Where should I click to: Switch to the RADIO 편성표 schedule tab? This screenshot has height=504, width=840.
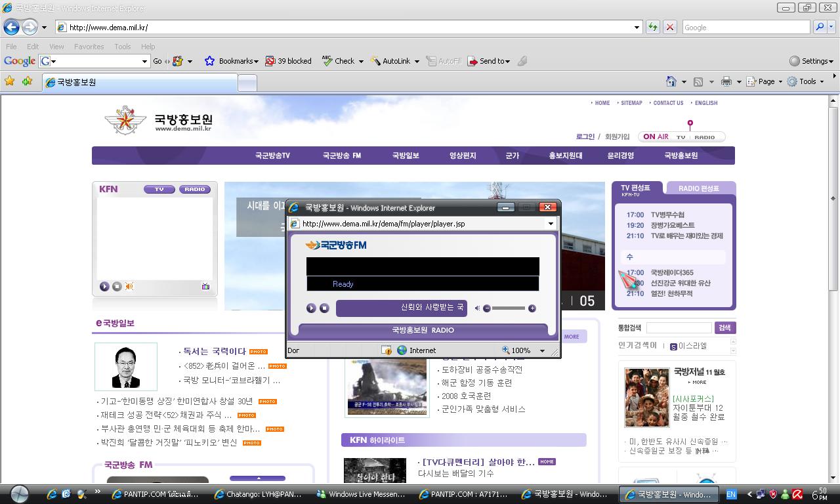698,188
